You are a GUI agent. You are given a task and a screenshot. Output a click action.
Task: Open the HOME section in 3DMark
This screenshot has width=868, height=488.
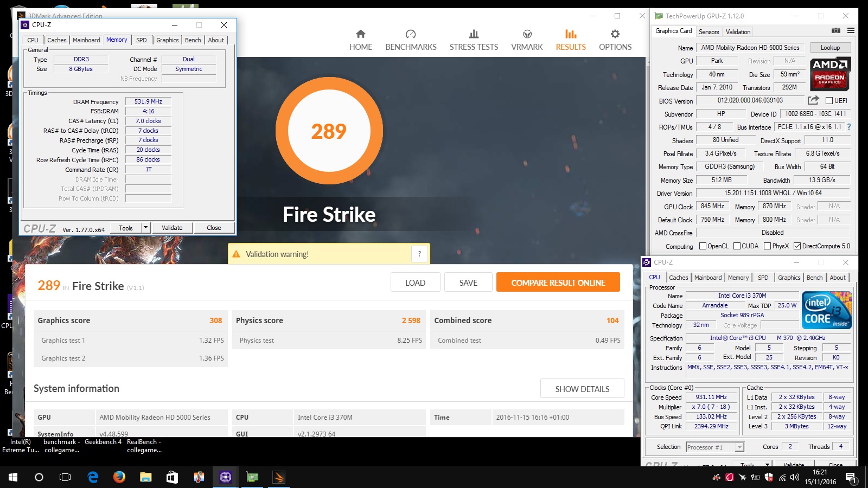tap(361, 41)
